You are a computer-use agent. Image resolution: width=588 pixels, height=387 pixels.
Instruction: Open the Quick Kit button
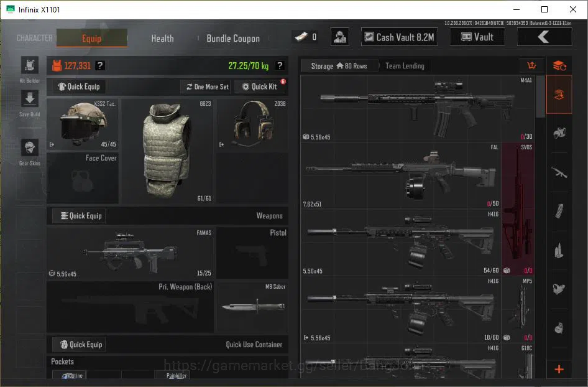(259, 86)
